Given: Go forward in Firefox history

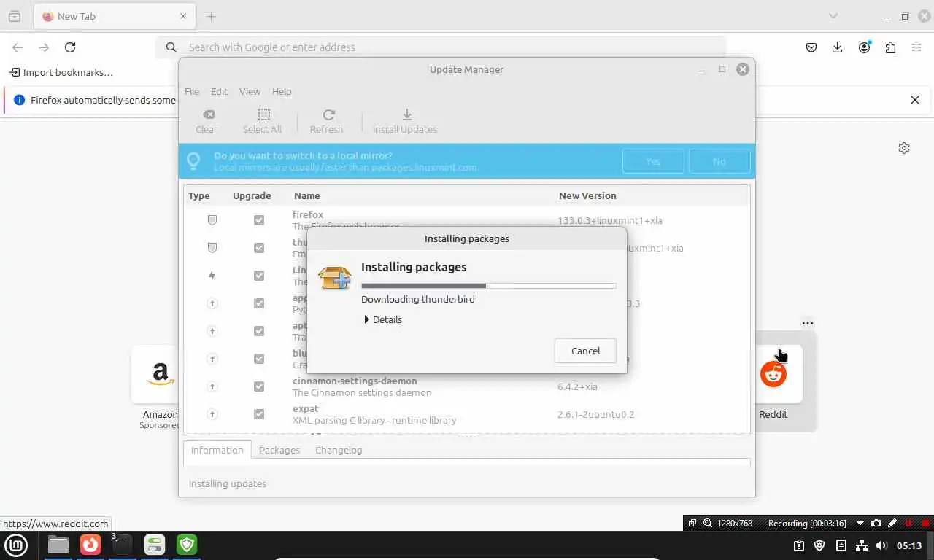Looking at the screenshot, I should [44, 47].
